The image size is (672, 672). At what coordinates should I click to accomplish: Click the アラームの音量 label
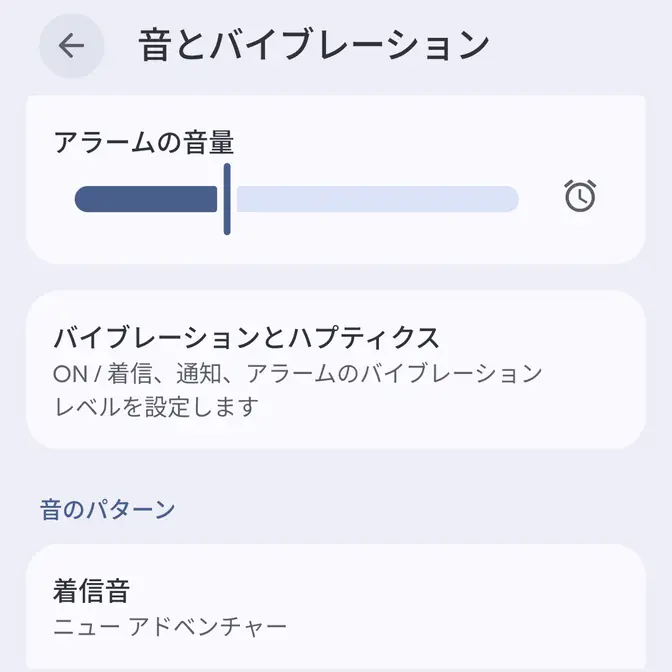pos(144,143)
